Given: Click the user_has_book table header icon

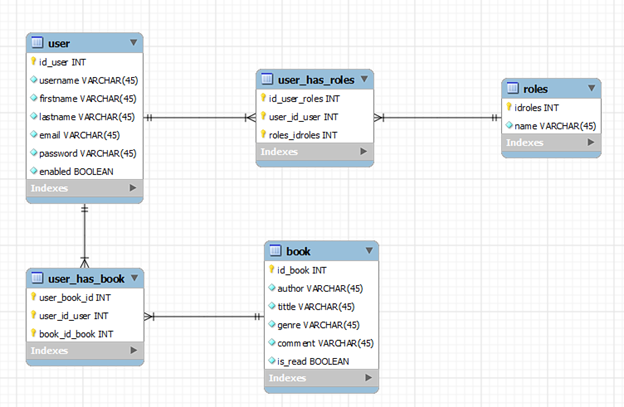Looking at the screenshot, I should tap(37, 277).
